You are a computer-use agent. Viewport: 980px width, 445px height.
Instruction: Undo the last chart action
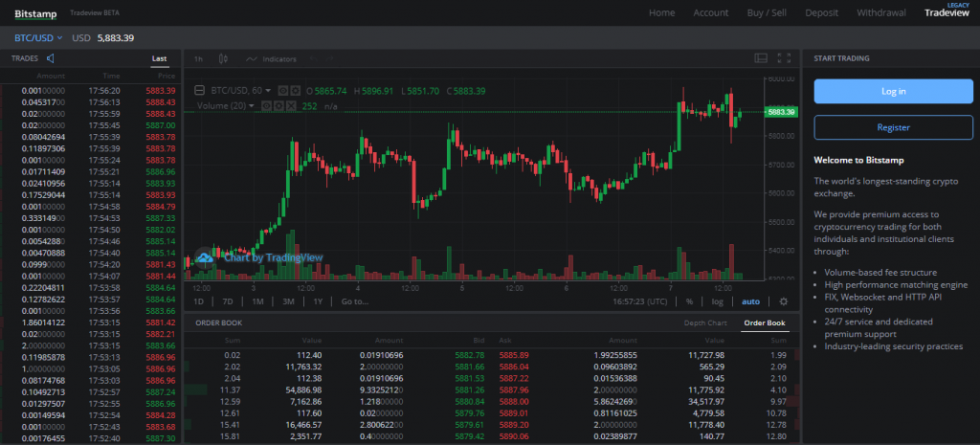(x=314, y=58)
